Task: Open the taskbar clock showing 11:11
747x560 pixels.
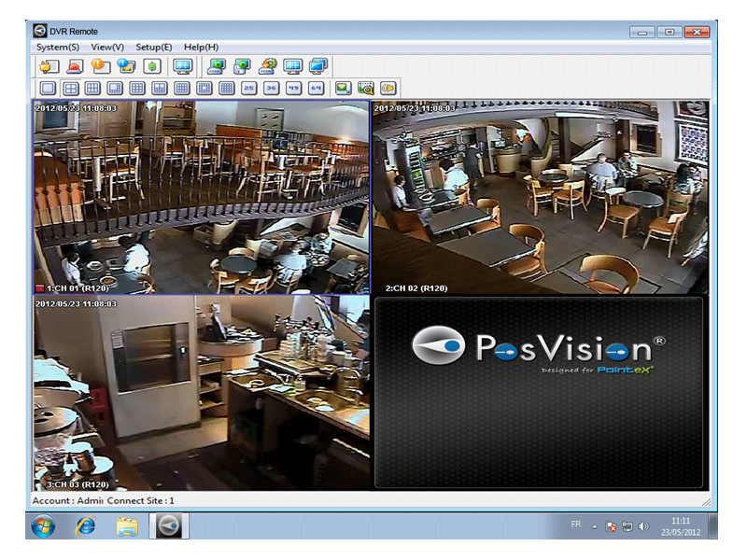Action: [681, 526]
